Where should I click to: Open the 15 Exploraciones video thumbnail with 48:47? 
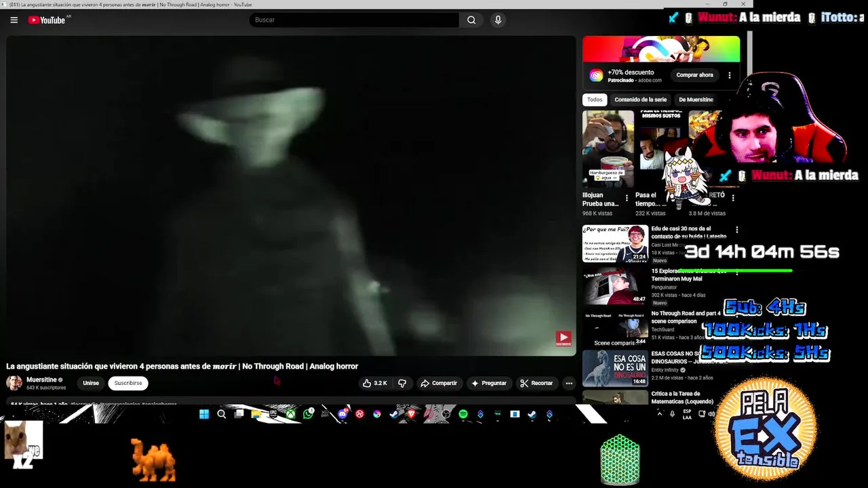(615, 287)
